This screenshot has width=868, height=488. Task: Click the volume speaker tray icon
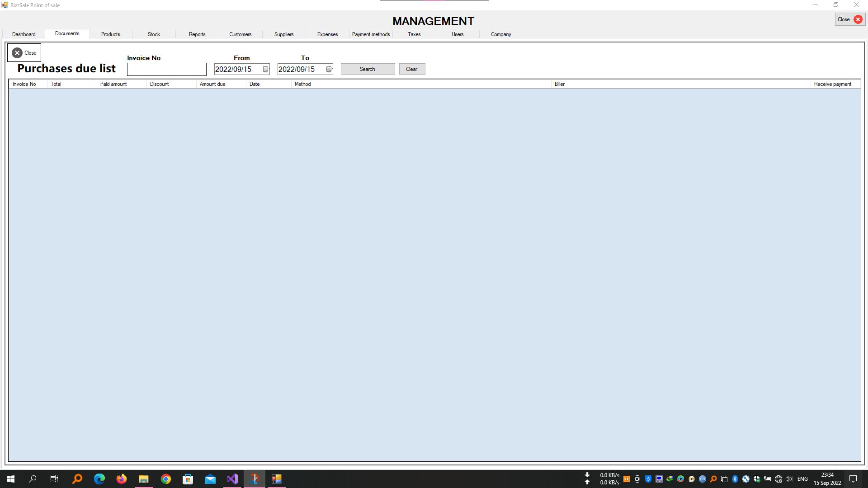coord(789,479)
